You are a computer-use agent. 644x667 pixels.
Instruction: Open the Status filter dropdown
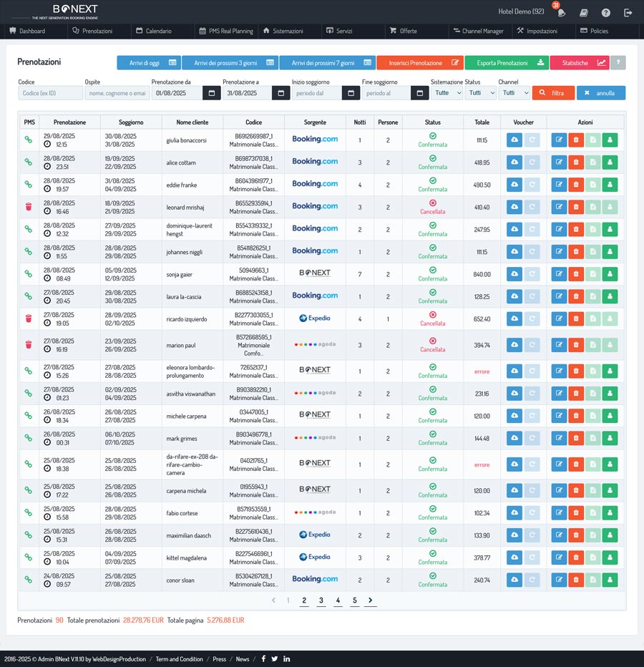click(x=480, y=93)
